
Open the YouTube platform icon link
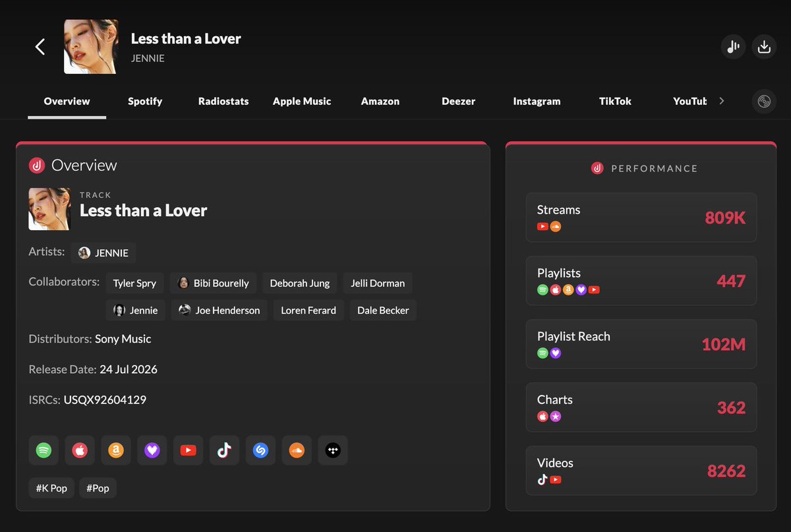188,451
